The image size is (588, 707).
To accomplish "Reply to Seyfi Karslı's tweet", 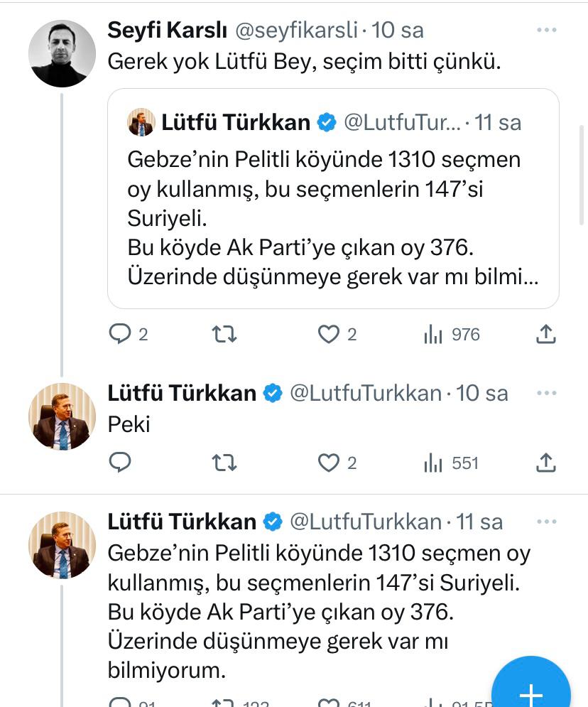I will 120,334.
